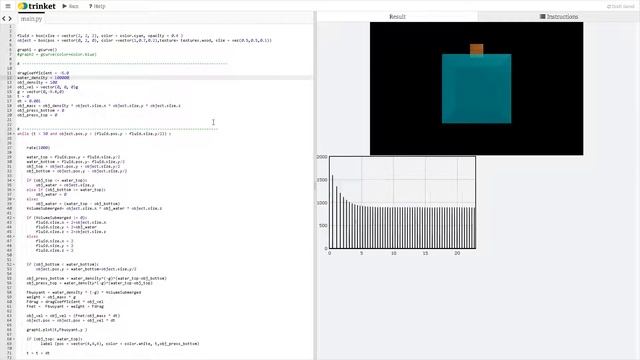Collapse the if VolumeSubmerged block at line 42

(x=14, y=218)
